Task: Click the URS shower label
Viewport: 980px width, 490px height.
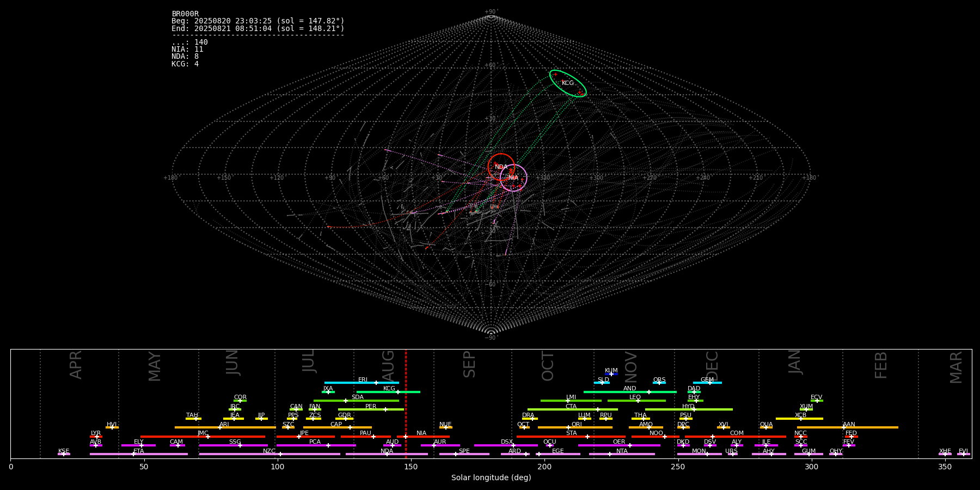Action: coord(732,451)
